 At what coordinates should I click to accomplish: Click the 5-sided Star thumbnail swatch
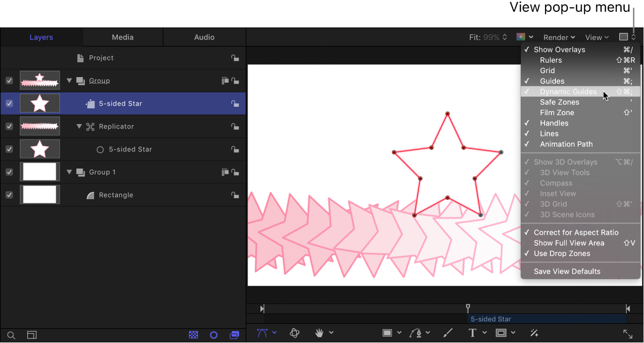[x=40, y=103]
